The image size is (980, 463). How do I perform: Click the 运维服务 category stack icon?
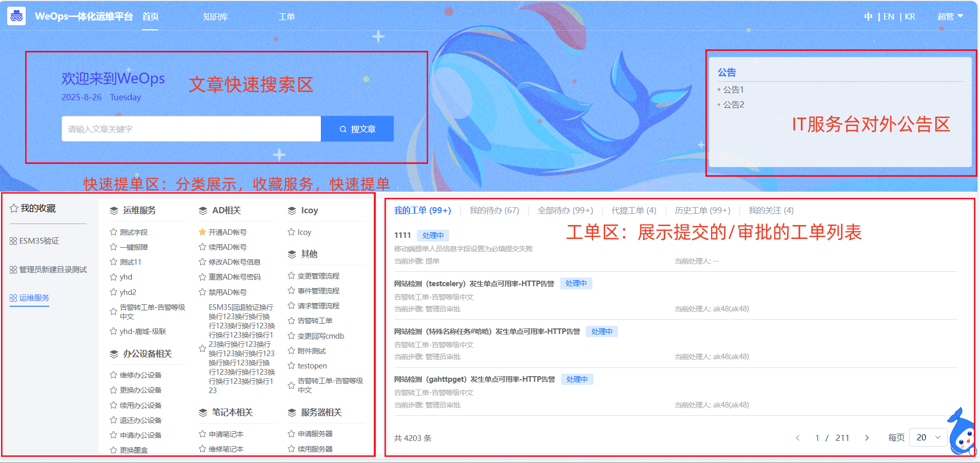click(114, 211)
